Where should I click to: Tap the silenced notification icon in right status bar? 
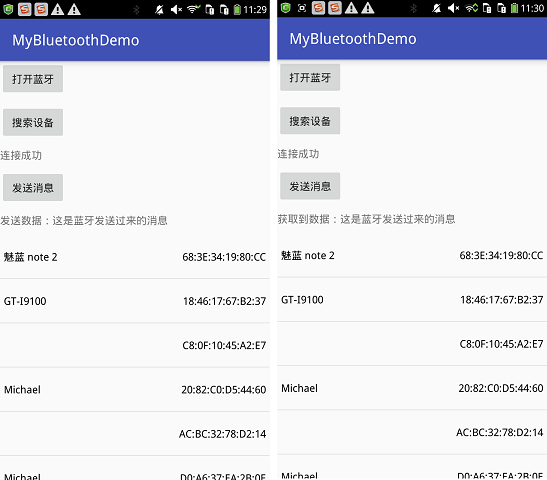[437, 8]
